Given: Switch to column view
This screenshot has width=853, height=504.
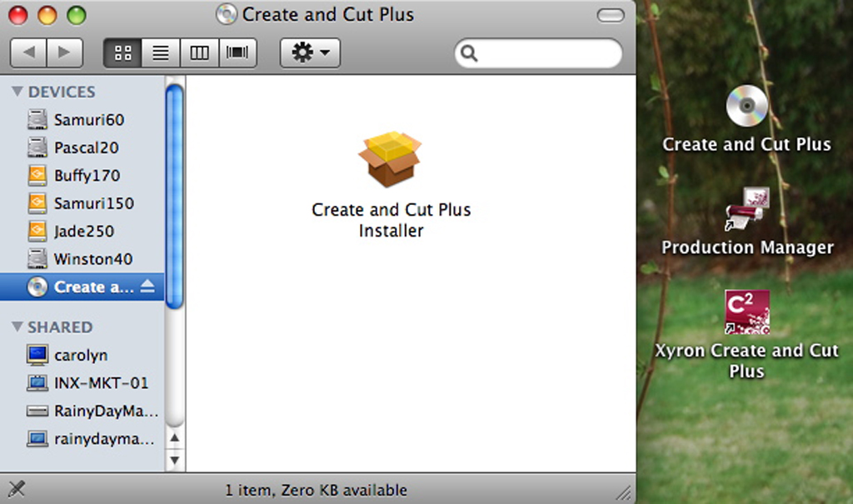Looking at the screenshot, I should [x=199, y=52].
